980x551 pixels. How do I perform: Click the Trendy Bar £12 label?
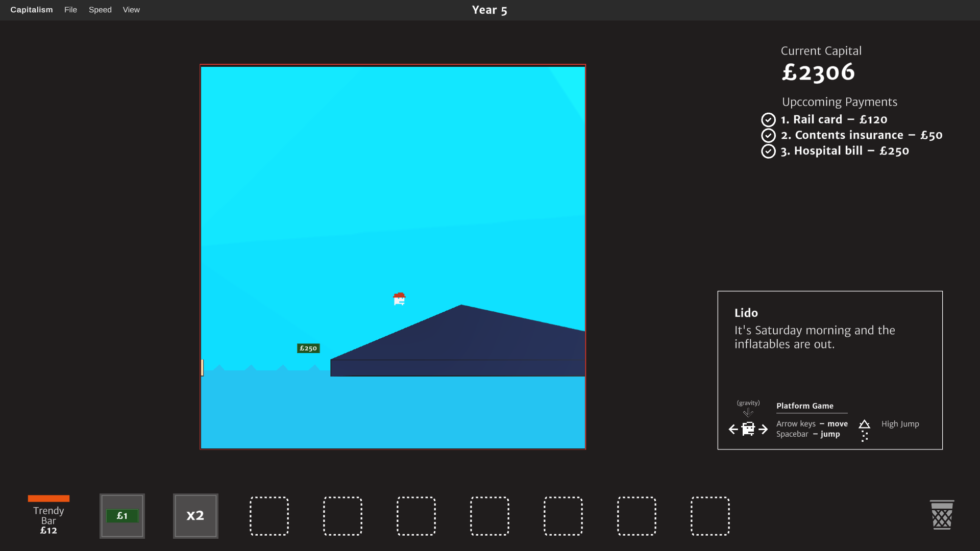[48, 520]
